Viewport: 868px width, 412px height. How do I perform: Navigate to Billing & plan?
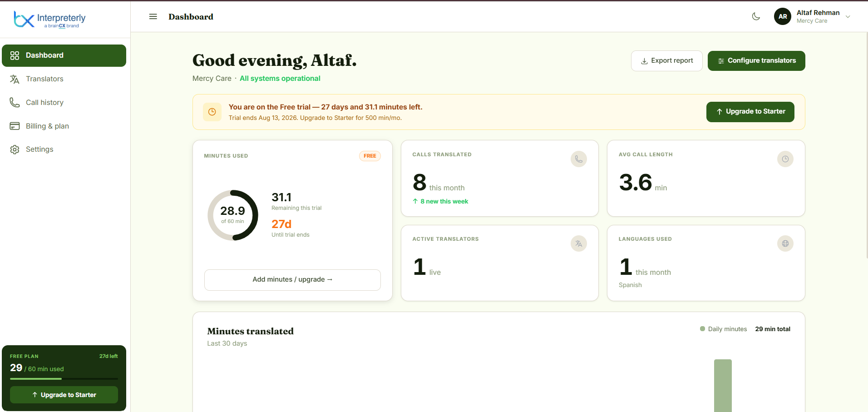tap(64, 126)
